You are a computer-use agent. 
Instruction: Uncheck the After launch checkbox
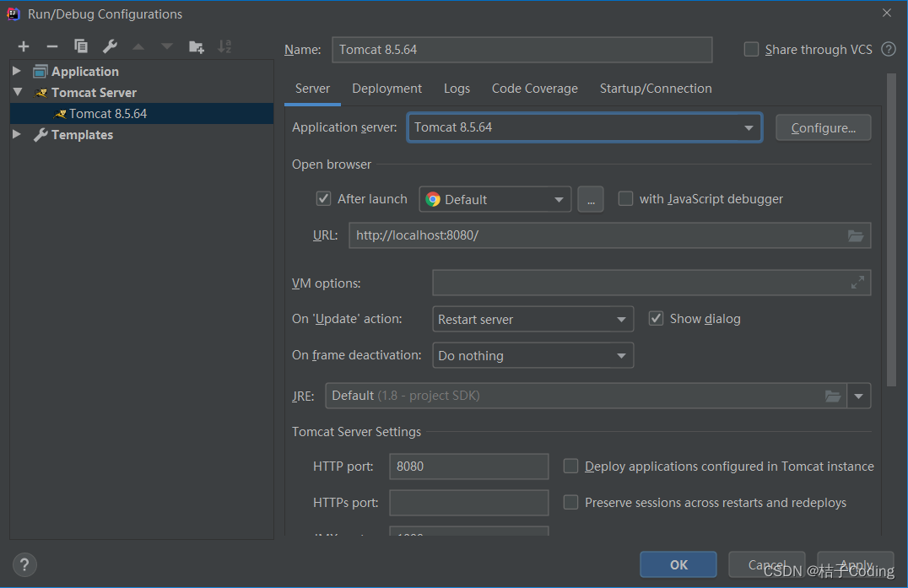point(323,198)
